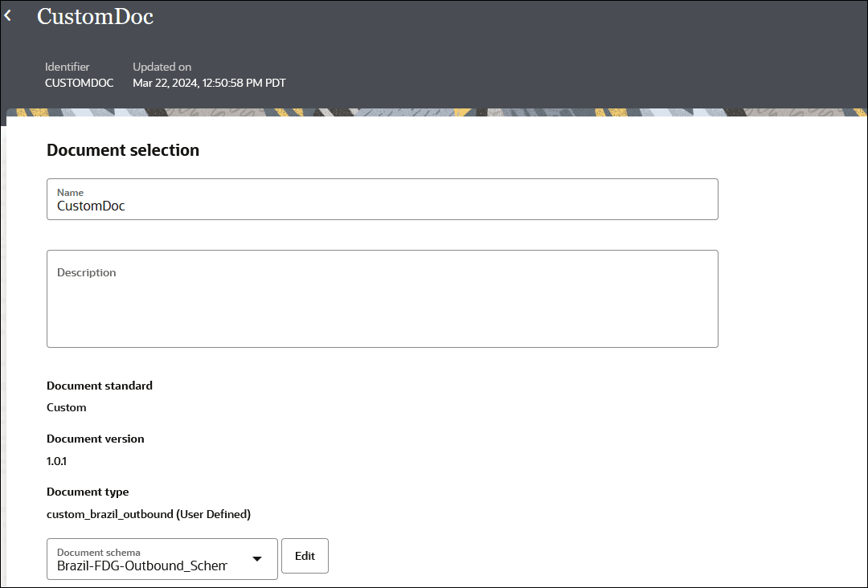The width and height of the screenshot is (868, 588).
Task: Select the 1.0.1 version value
Action: tap(55, 461)
